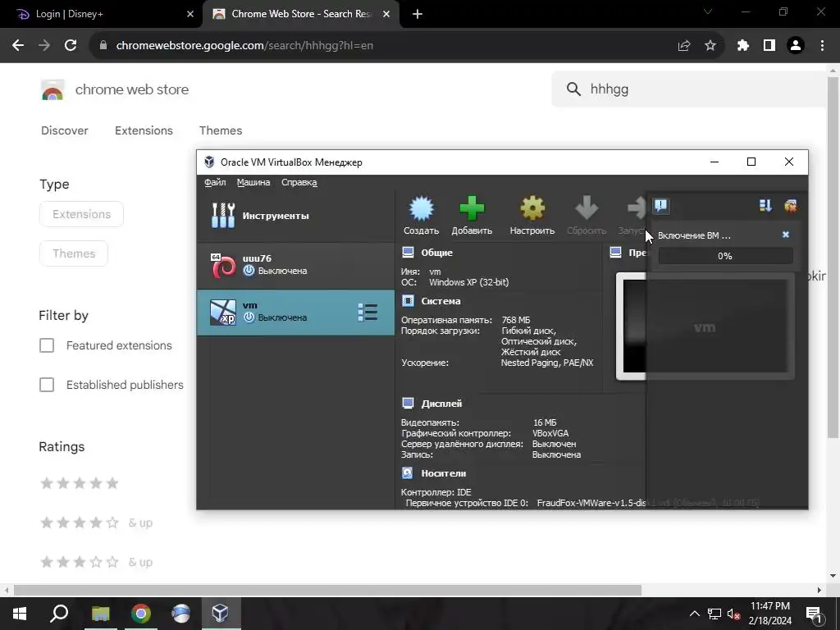Select the three stars & up rating

click(x=97, y=562)
